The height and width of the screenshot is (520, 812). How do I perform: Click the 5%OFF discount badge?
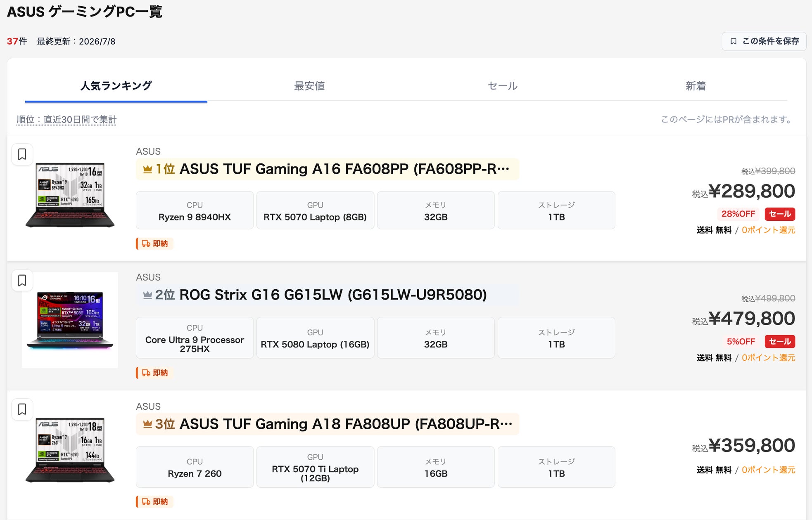click(x=741, y=342)
